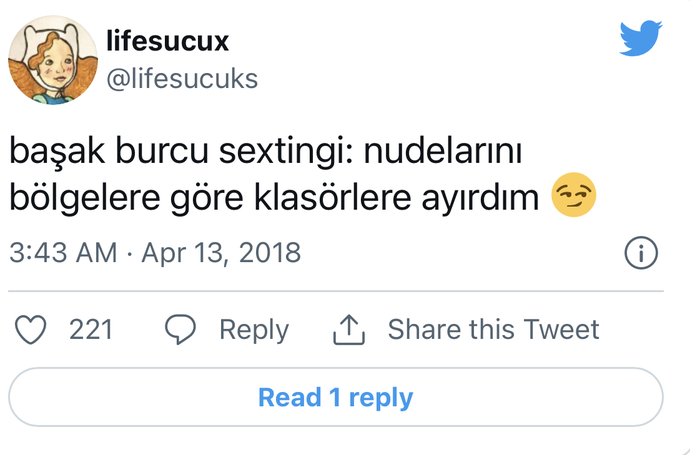690x455 pixels.
Task: Click the Apr 13, 2018 date
Action: [x=221, y=253]
